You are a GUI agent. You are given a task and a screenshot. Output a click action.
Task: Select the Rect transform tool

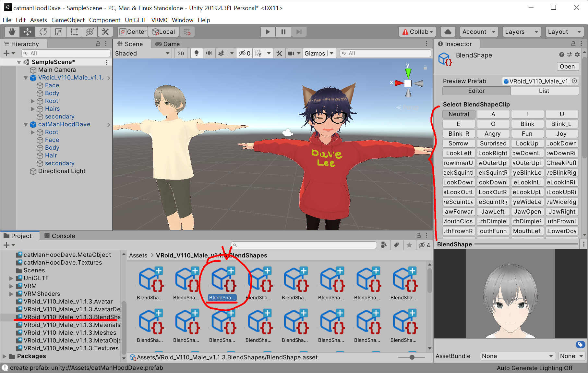(74, 32)
